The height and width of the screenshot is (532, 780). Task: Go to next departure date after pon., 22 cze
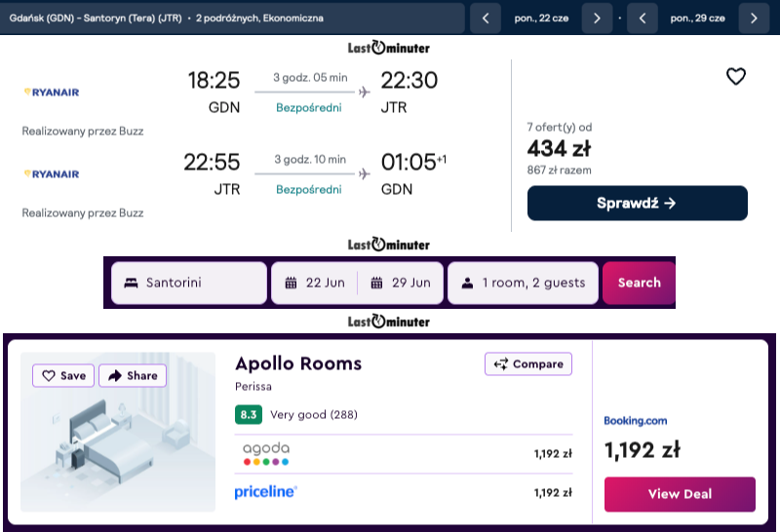tap(597, 19)
